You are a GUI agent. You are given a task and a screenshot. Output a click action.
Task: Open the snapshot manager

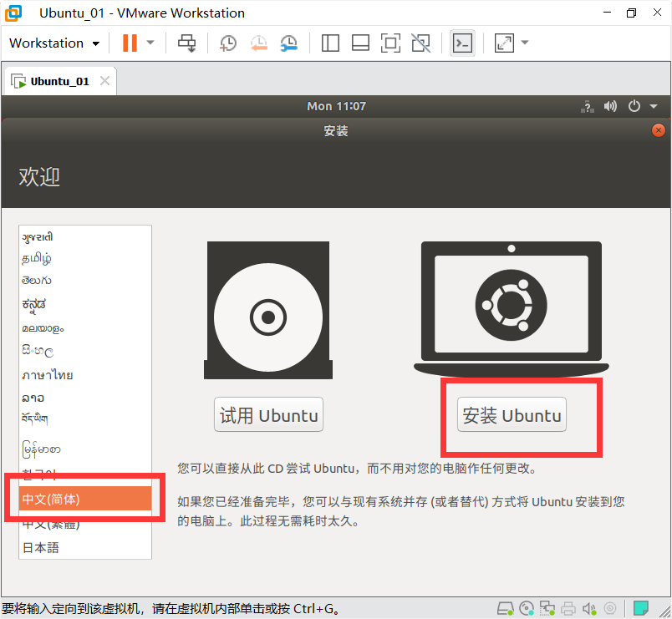(x=289, y=43)
